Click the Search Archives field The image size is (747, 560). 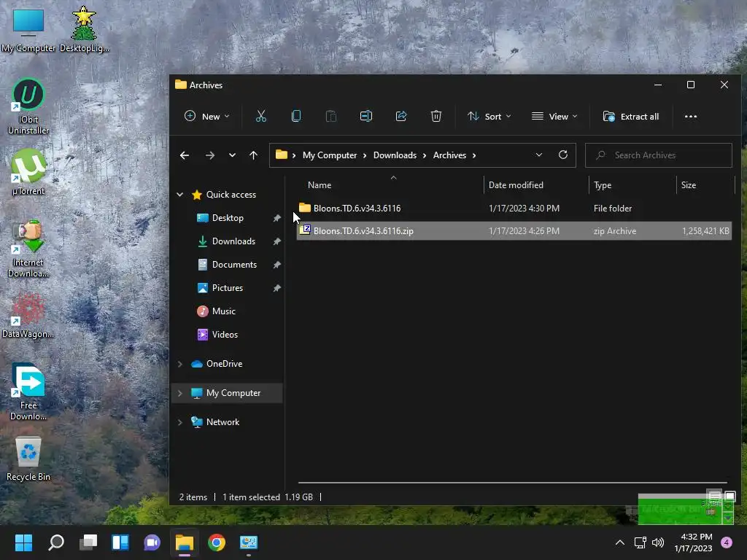(659, 155)
